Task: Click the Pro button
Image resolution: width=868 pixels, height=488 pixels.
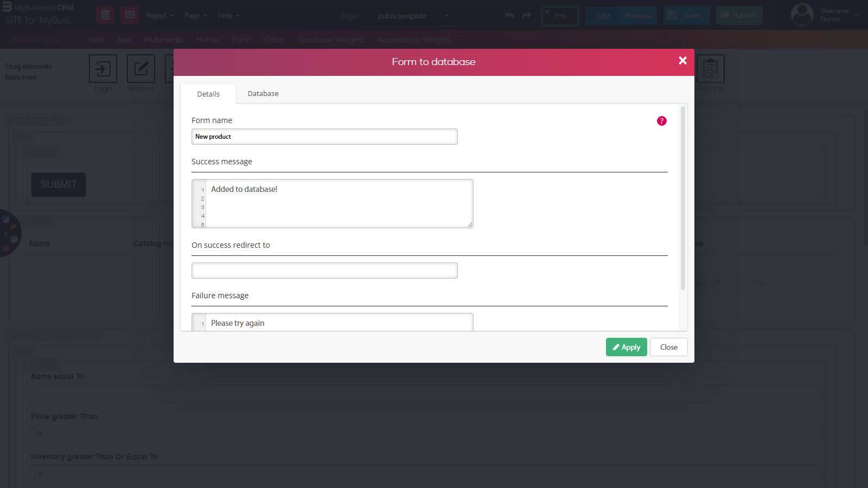Action: tap(560, 16)
